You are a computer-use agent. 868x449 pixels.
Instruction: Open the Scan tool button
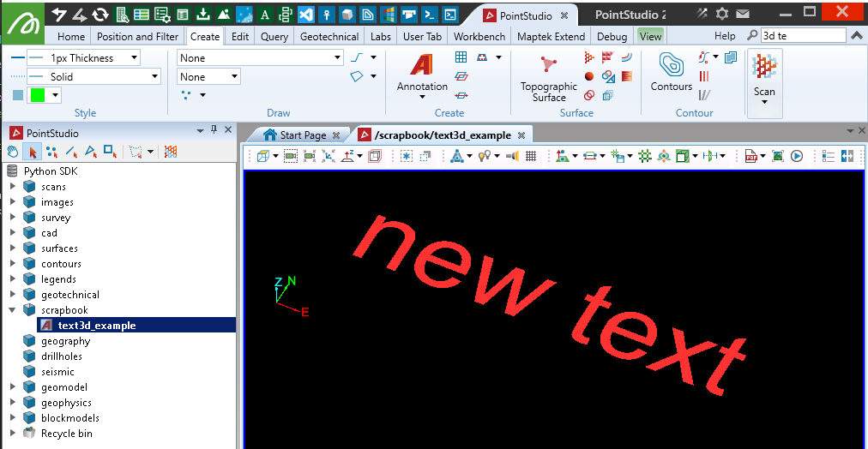pos(764,83)
